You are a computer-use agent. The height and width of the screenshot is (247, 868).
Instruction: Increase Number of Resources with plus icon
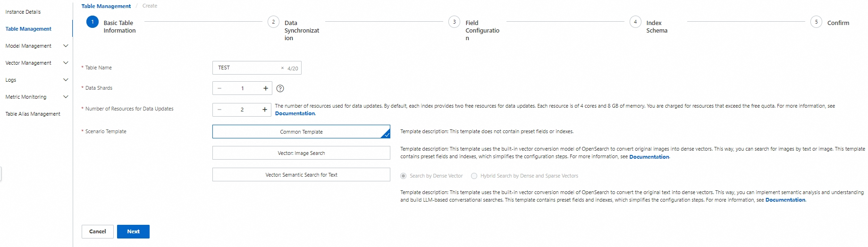[265, 110]
